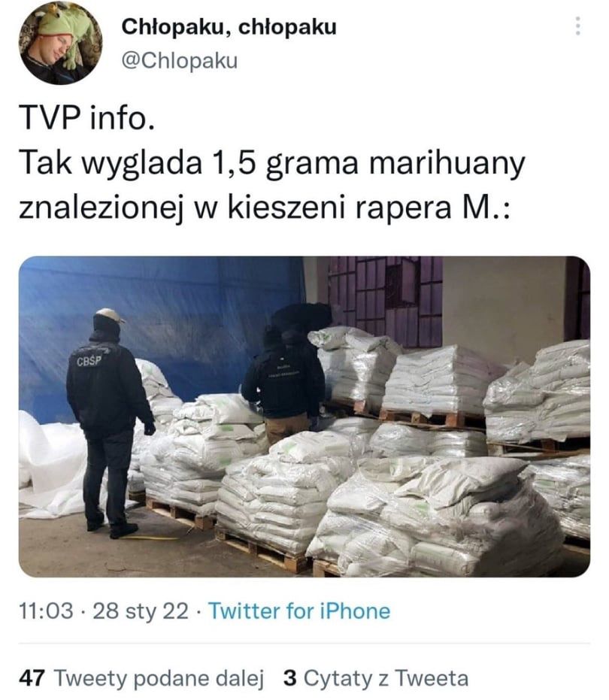
Task: Click the 11:03 · 28 sty 22 timestamp
Action: [104, 611]
